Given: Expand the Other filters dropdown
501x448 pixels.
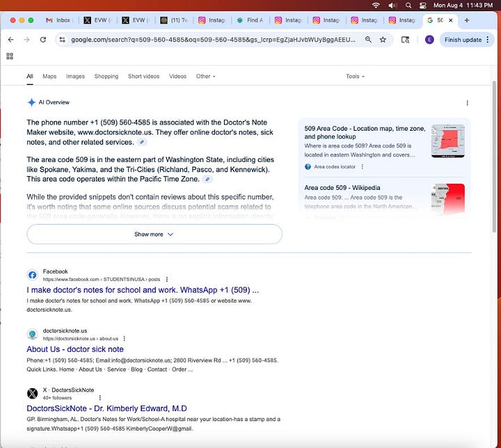Looking at the screenshot, I should point(206,77).
